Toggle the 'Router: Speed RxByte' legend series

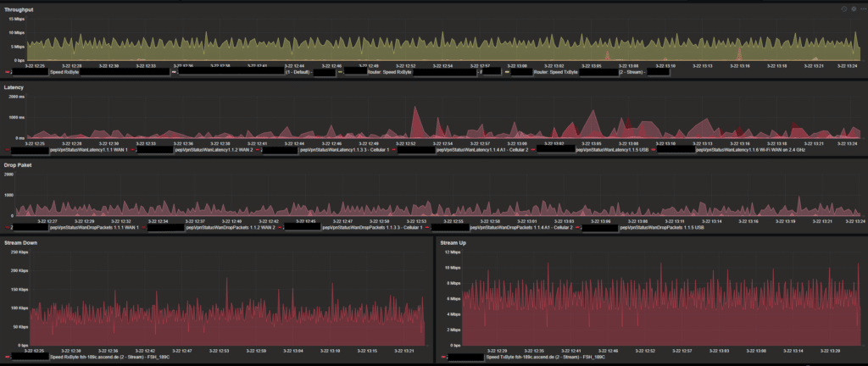click(x=390, y=72)
